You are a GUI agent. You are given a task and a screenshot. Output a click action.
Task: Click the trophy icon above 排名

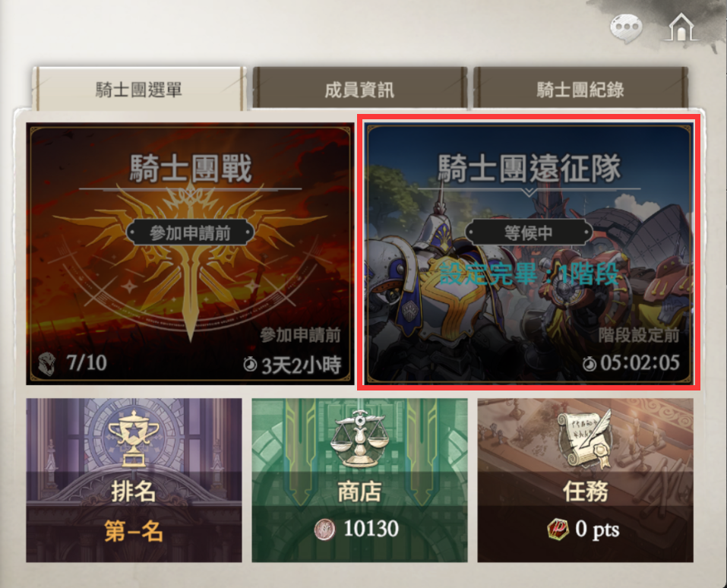pyautogui.click(x=134, y=438)
